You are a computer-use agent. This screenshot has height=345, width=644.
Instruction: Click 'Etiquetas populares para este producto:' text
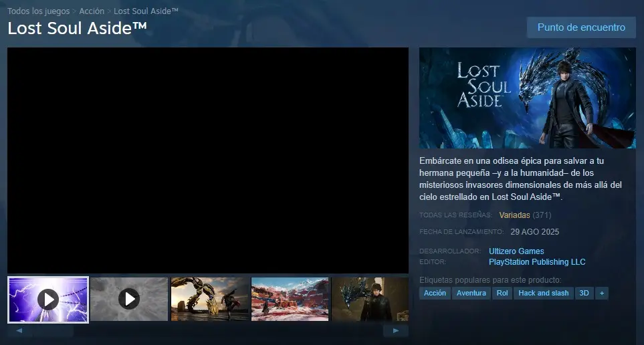[490, 280]
